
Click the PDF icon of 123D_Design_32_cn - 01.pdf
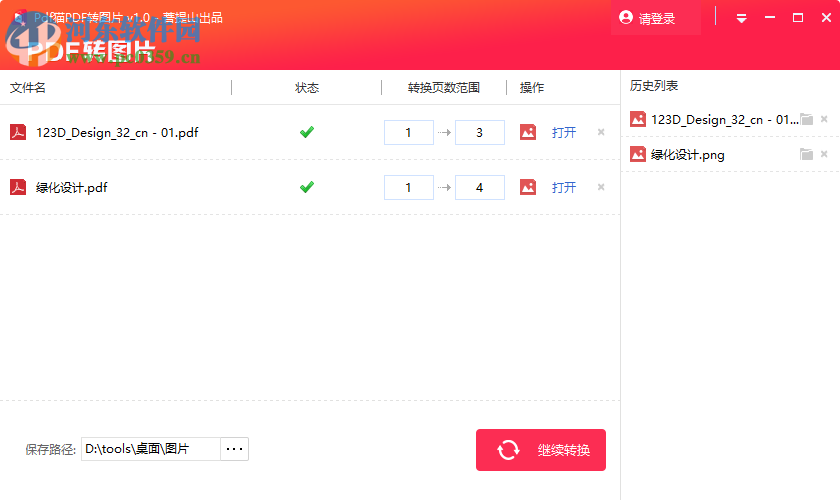pyautogui.click(x=18, y=132)
